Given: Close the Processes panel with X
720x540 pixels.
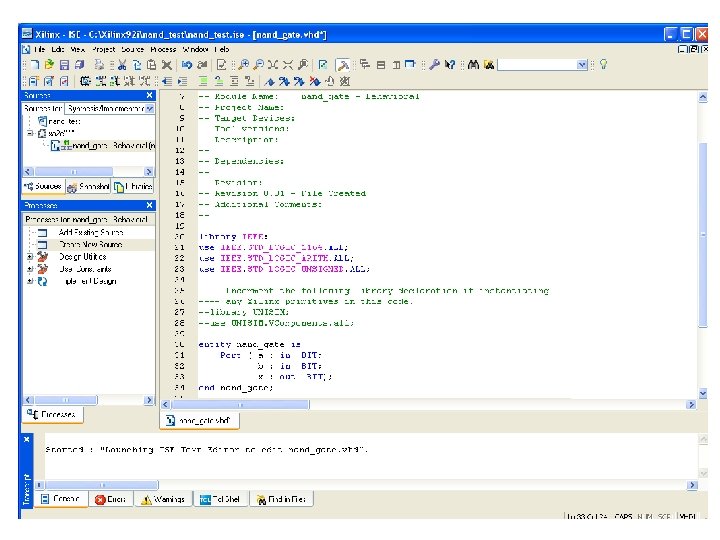Looking at the screenshot, I should [149, 205].
